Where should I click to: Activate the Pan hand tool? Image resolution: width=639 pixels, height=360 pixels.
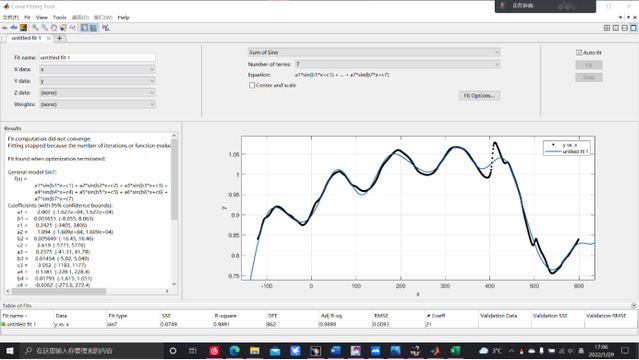tap(54, 28)
